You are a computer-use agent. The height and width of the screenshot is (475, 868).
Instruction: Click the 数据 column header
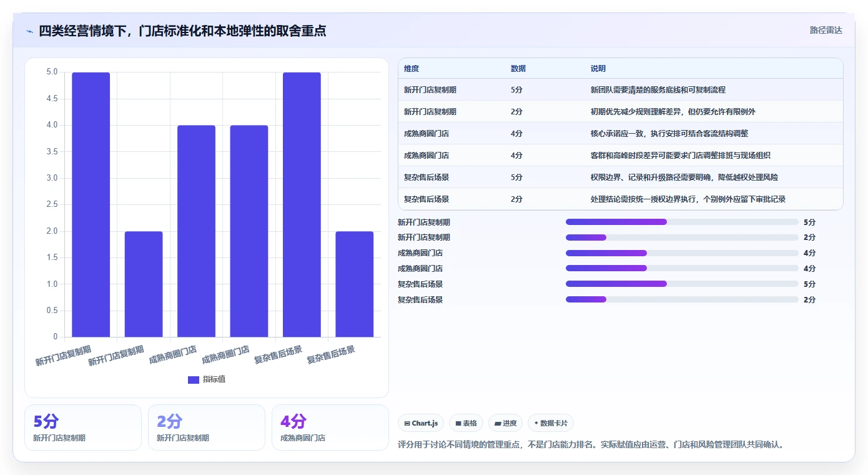point(518,68)
